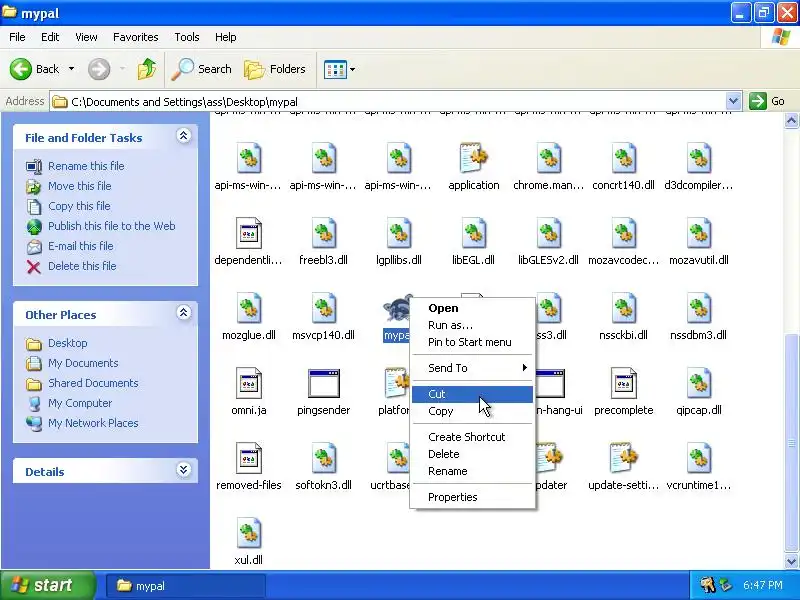
Task: Click Move this file link
Action: 80,186
